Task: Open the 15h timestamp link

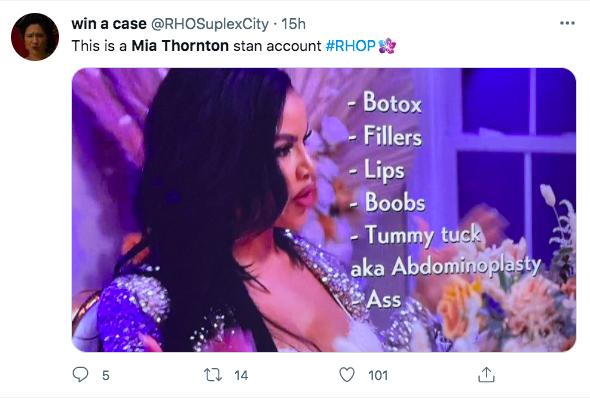Action: [293, 24]
